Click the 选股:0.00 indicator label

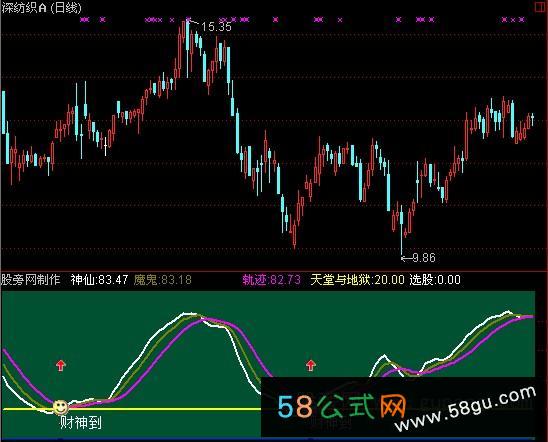click(435, 280)
